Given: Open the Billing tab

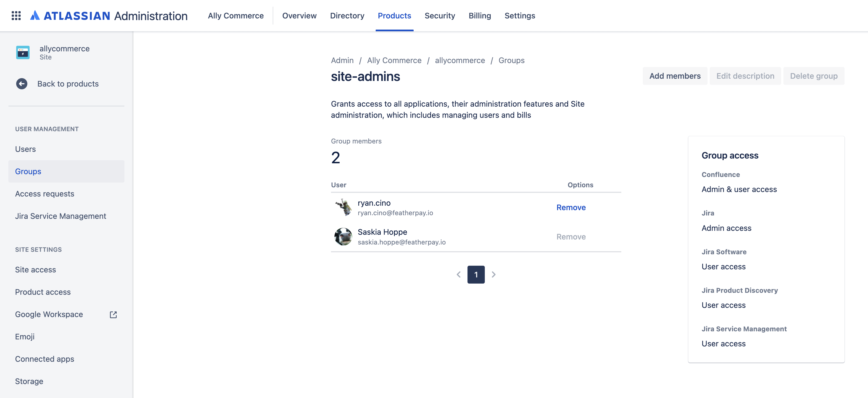Looking at the screenshot, I should (x=479, y=16).
